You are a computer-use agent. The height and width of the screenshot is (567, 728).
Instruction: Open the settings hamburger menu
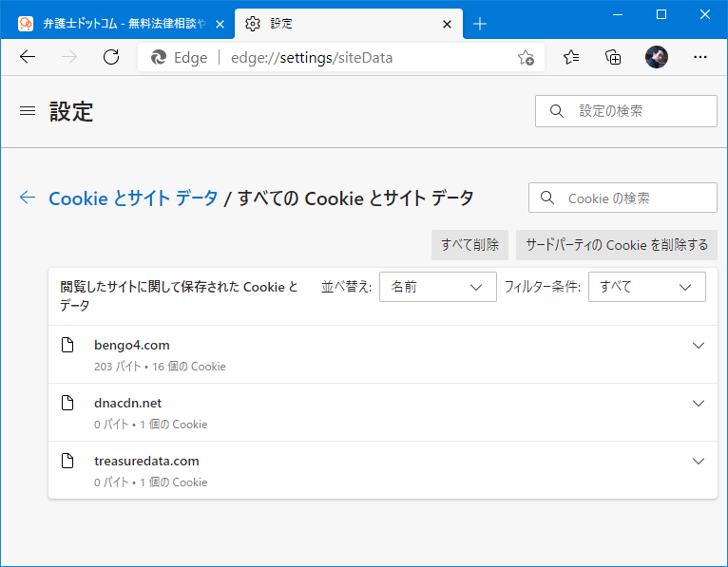coord(28,111)
